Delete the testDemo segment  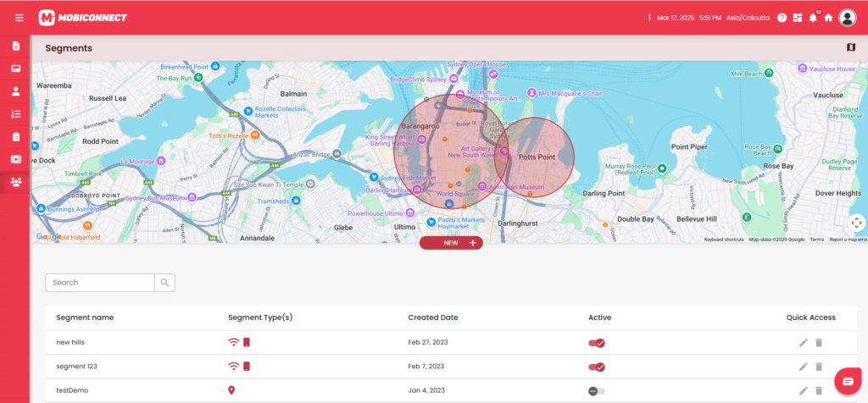pyautogui.click(x=820, y=391)
